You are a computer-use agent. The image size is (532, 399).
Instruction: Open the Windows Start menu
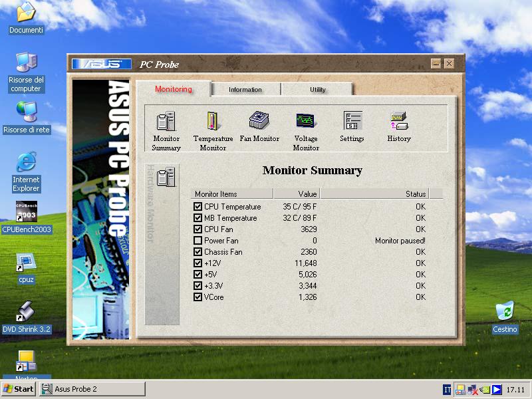coord(19,389)
